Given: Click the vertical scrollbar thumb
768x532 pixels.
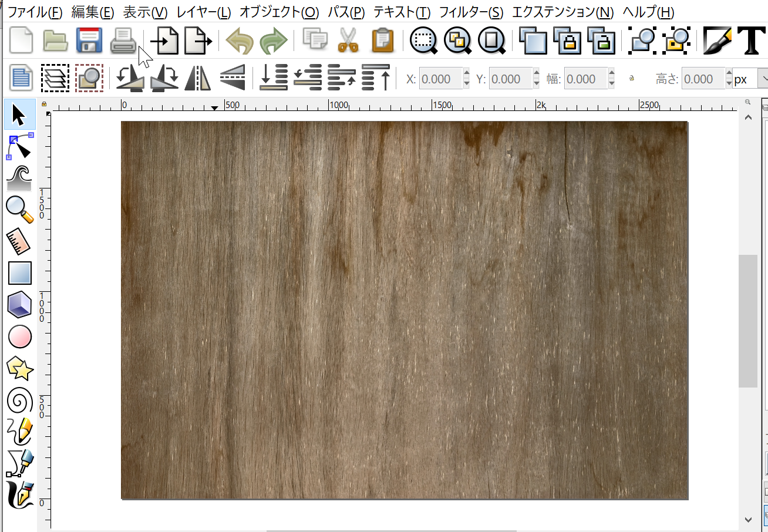Looking at the screenshot, I should pyautogui.click(x=747, y=321).
